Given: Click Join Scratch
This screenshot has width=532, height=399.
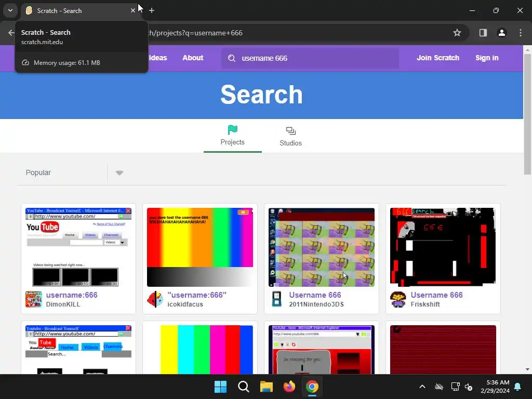Looking at the screenshot, I should [x=437, y=58].
